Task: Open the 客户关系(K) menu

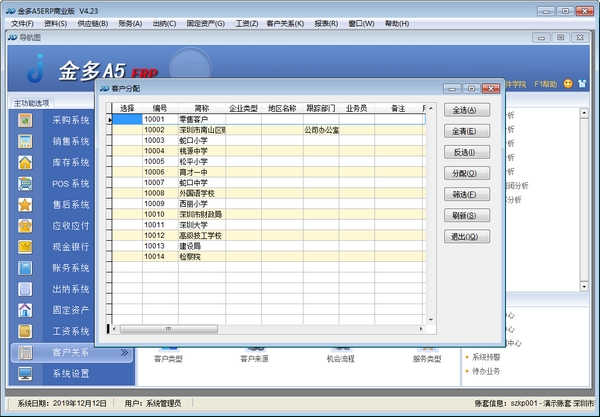Action: [285, 24]
